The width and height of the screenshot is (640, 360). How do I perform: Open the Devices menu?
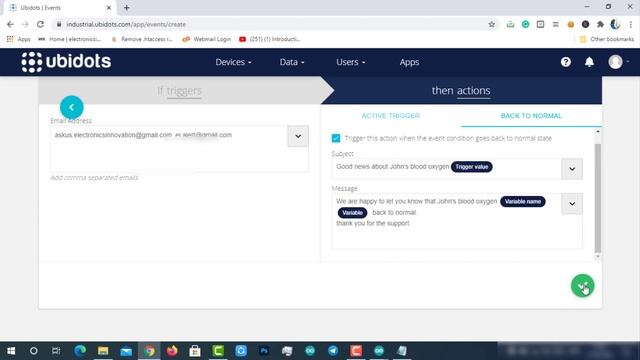233,62
